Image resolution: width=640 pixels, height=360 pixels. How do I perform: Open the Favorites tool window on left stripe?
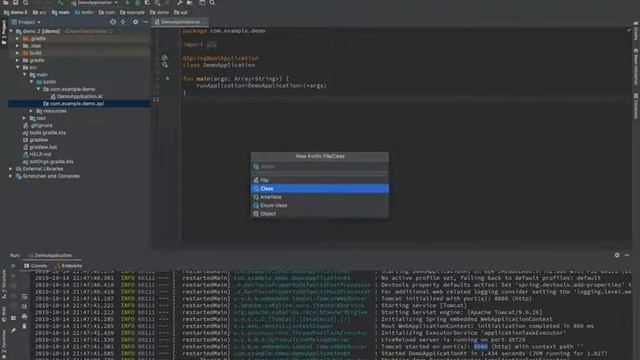tap(4, 344)
